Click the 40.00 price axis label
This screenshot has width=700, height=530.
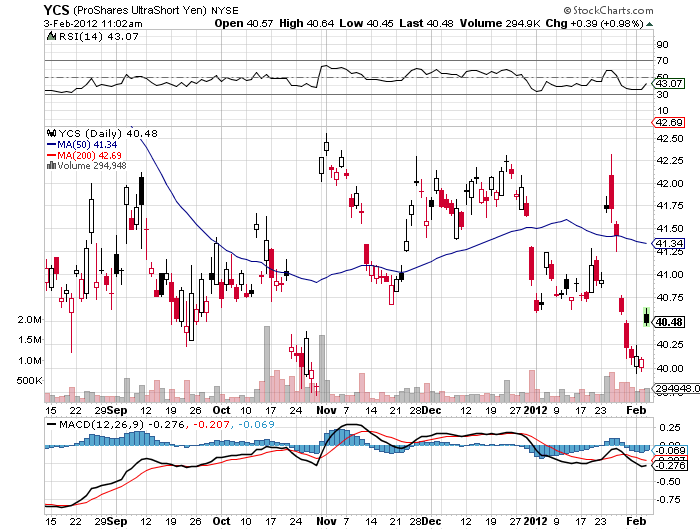click(670, 368)
